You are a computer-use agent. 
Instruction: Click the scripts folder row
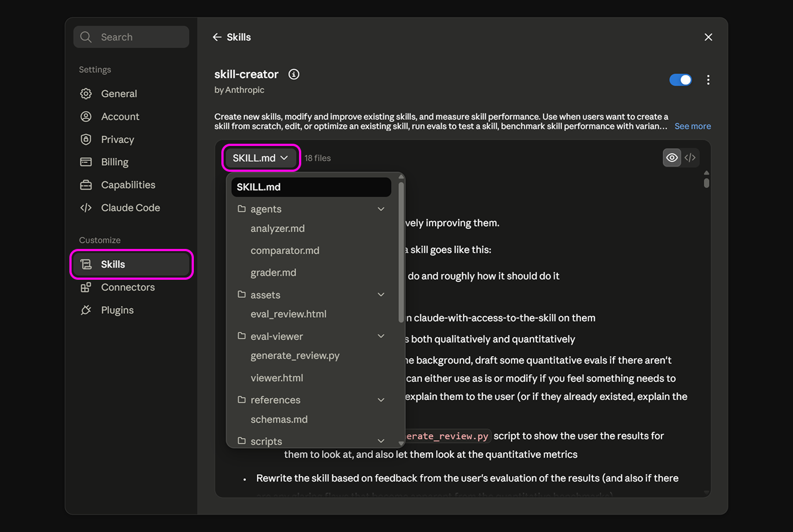(x=311, y=441)
